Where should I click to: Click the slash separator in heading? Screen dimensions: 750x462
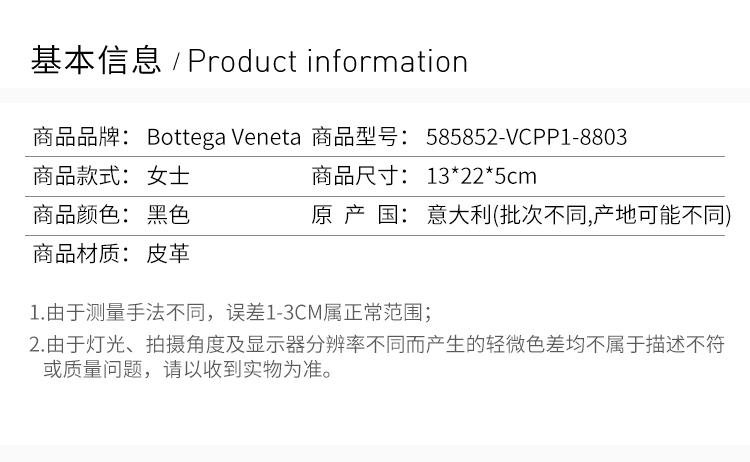176,62
